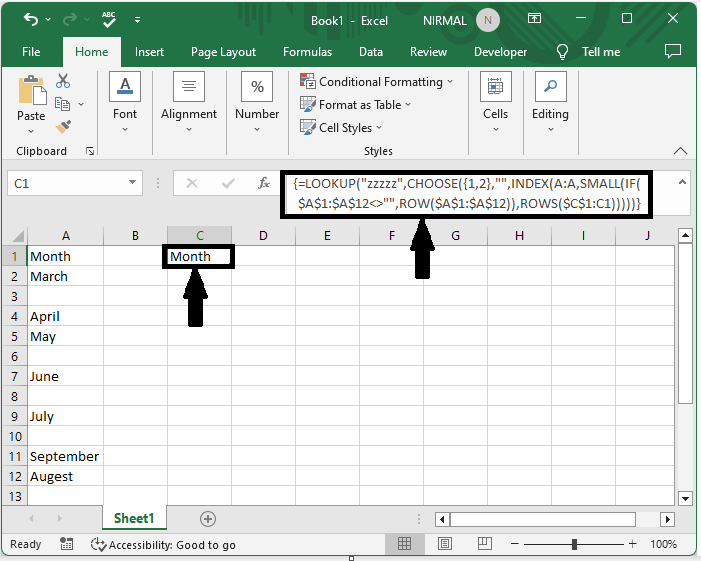
Task: Select row 5 header
Action: [14, 336]
